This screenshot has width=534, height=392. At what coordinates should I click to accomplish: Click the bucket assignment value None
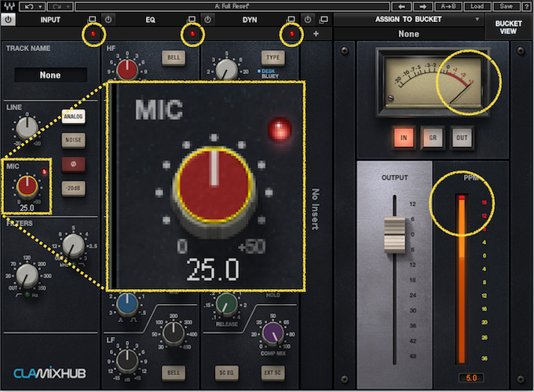408,34
